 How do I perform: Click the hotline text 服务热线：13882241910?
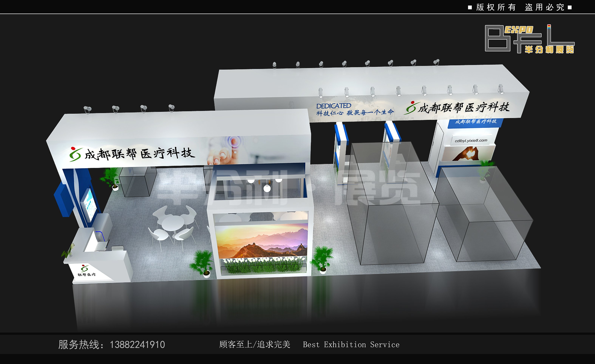[112, 344]
